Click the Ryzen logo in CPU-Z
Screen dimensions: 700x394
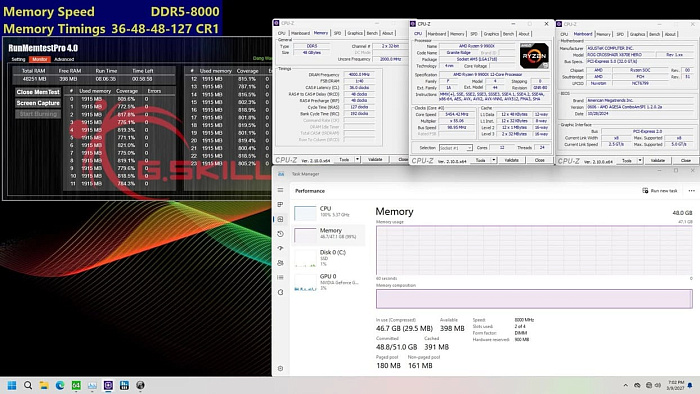point(534,55)
